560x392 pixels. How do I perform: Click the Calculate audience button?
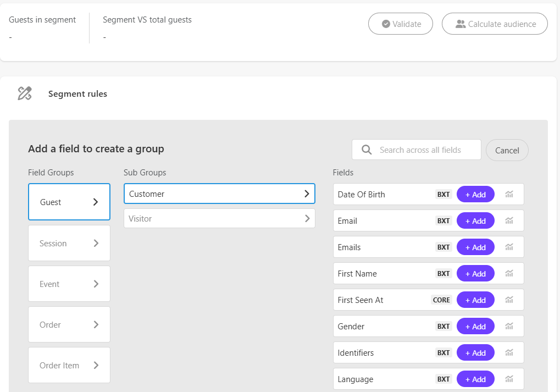coord(495,24)
